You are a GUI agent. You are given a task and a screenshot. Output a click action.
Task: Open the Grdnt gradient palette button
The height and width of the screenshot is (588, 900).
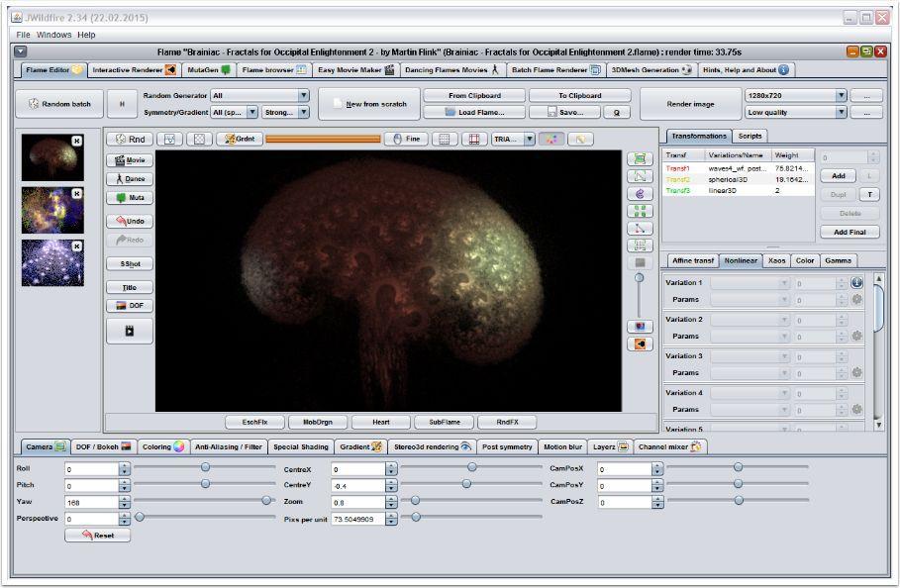(240, 139)
